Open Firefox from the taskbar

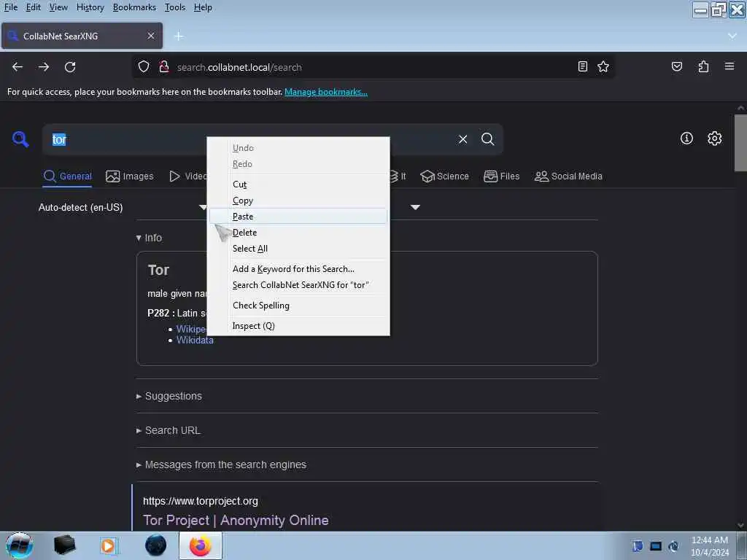(x=201, y=545)
